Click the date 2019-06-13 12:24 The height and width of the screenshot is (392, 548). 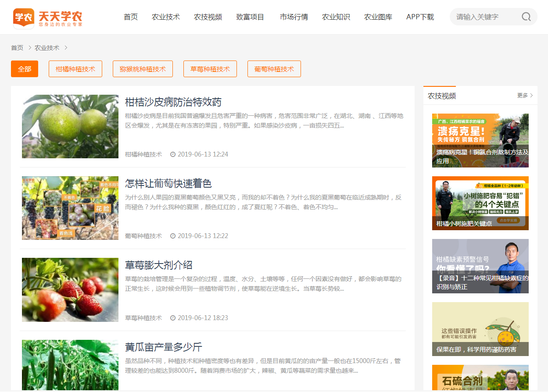pos(203,154)
